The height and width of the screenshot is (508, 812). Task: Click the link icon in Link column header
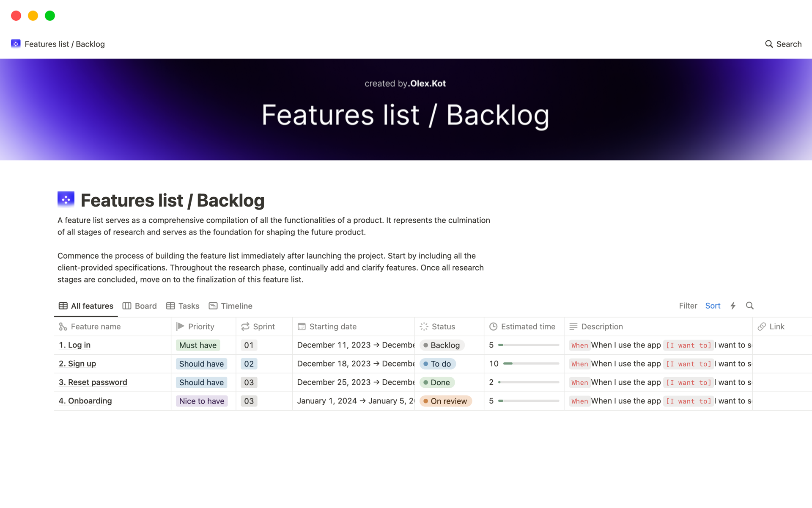click(x=762, y=326)
